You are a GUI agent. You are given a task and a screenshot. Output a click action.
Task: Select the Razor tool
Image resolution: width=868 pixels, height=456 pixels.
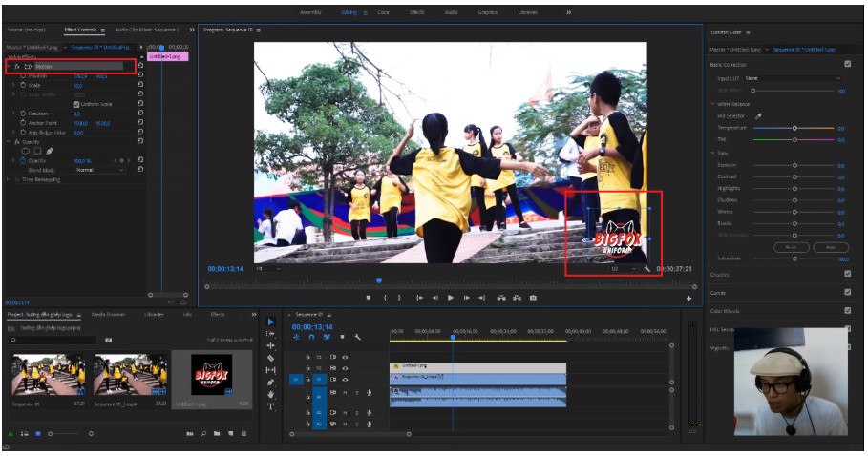point(270,358)
